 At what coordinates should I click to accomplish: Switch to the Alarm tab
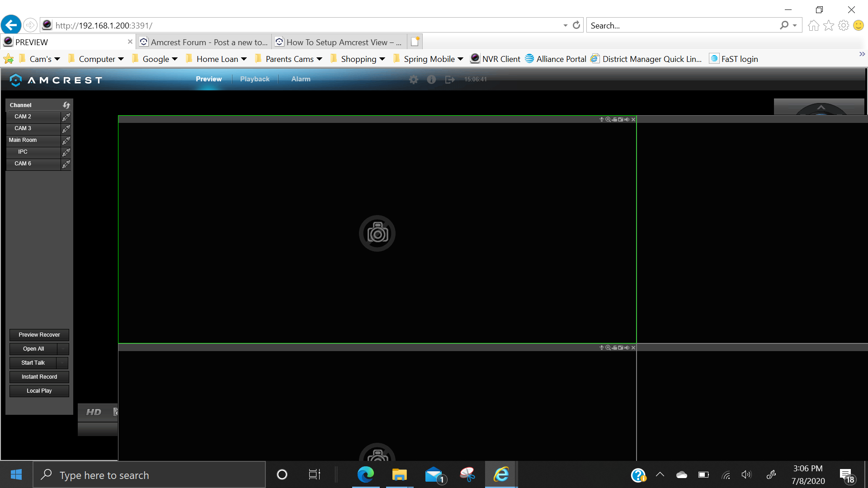[x=301, y=79]
